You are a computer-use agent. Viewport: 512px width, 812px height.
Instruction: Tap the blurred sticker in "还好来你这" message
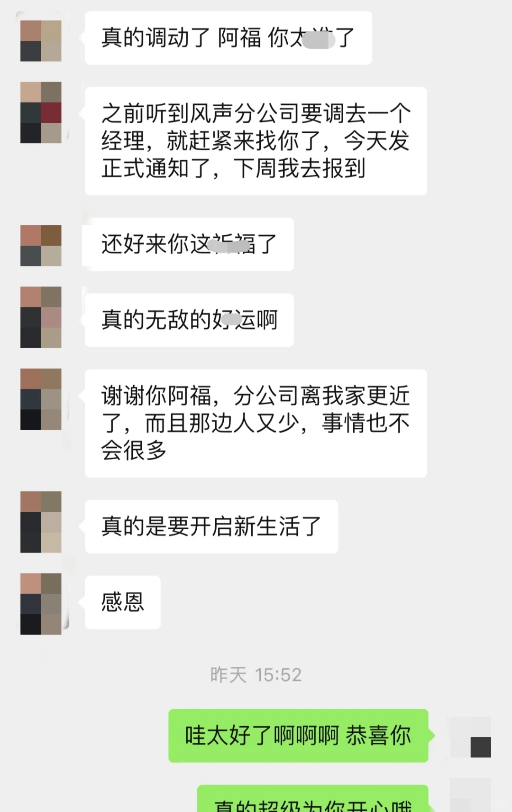230,246
